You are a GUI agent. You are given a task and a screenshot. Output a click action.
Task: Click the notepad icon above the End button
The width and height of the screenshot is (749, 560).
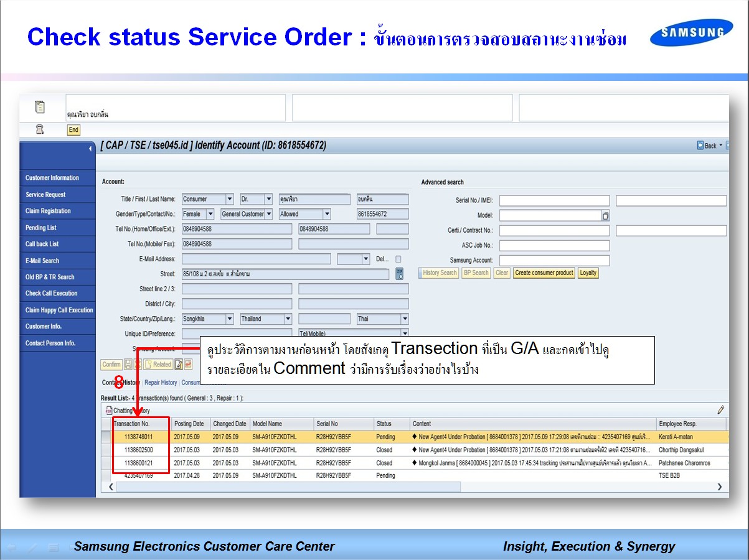coord(39,107)
